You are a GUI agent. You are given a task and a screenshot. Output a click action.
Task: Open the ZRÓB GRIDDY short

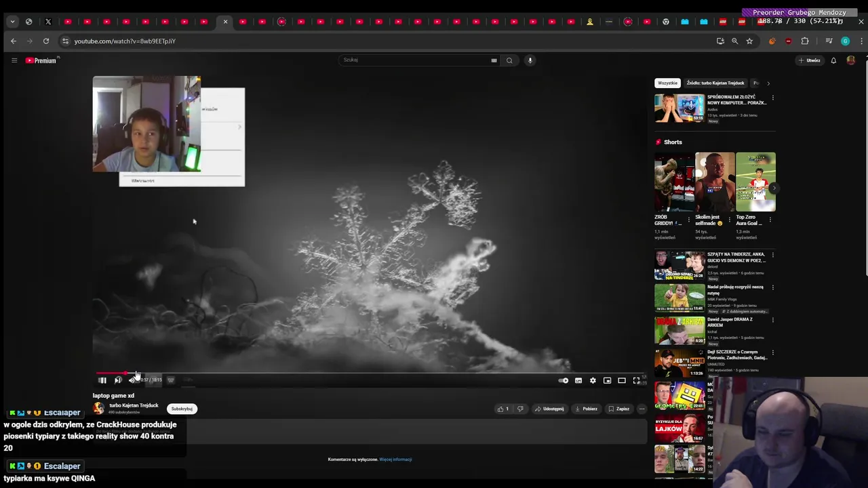(673, 182)
